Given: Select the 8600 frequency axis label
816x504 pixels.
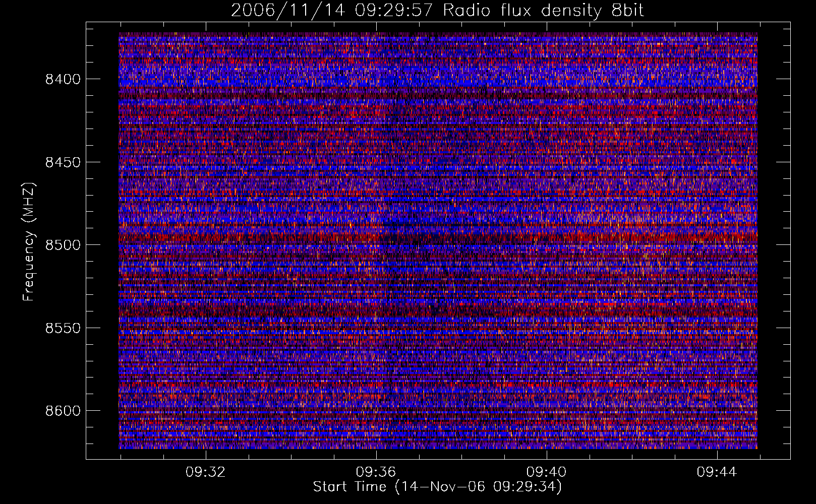Looking at the screenshot, I should [63, 411].
